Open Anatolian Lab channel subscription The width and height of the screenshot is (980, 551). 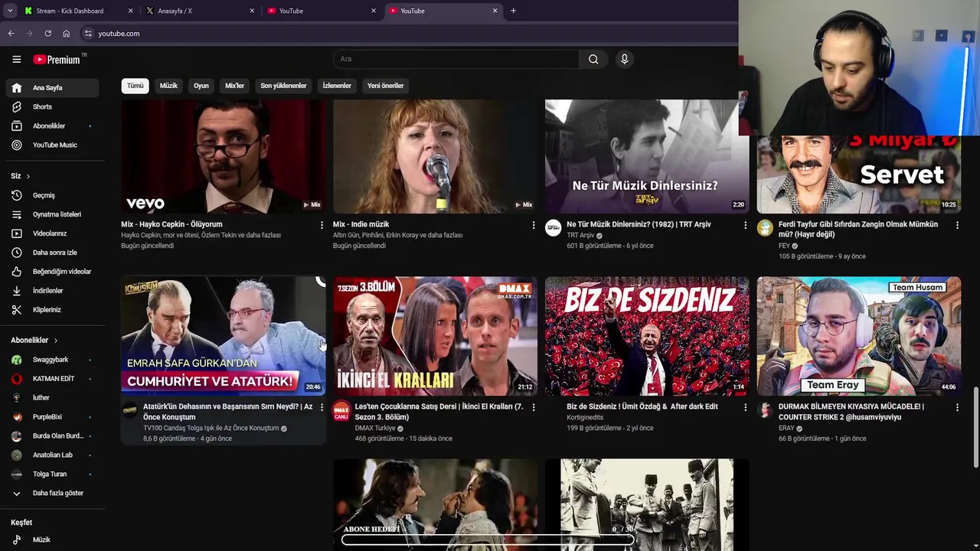53,455
